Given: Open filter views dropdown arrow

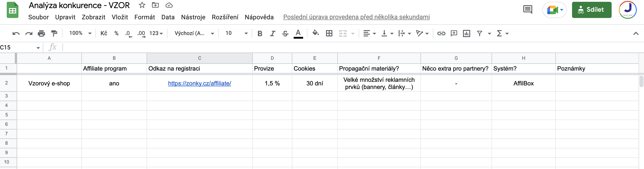Looking at the screenshot, I should 489,33.
